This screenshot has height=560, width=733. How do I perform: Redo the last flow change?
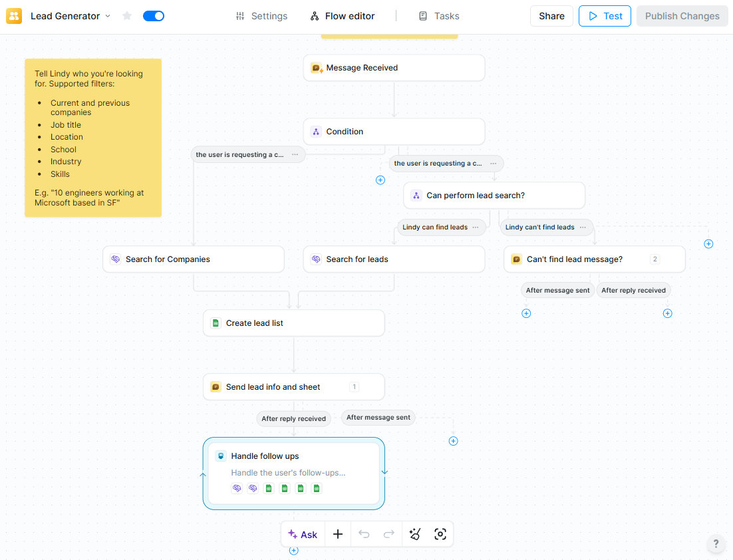click(x=389, y=534)
